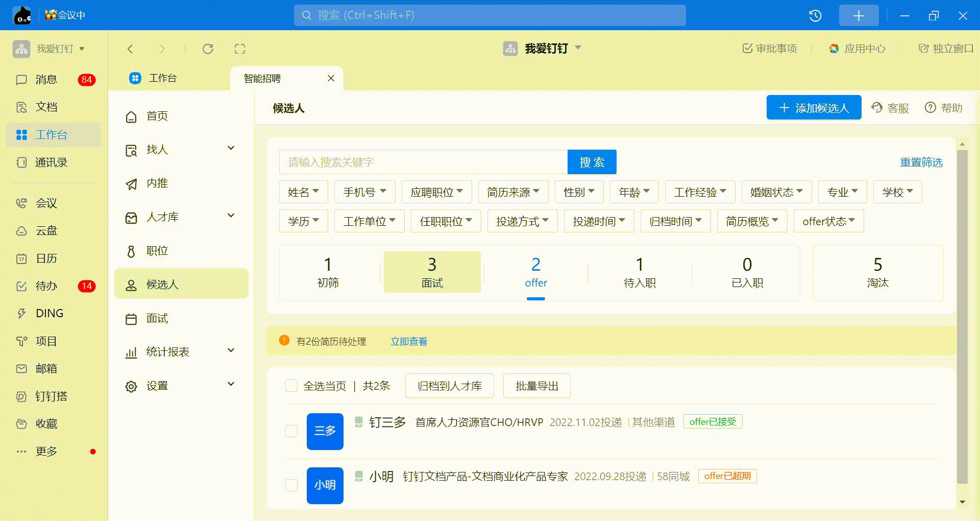Expand the 人才库 menu section
The width and height of the screenshot is (980, 521).
point(231,216)
